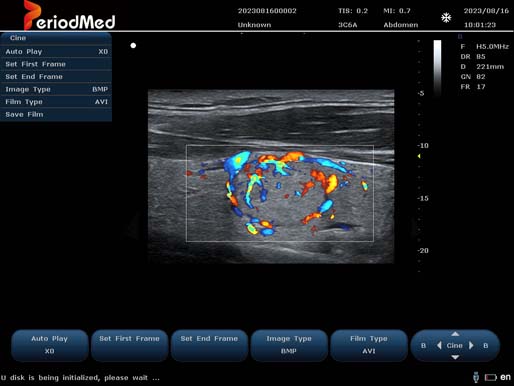This screenshot has height=386, width=514.
Task: Click the white probe orientation dot
Action: (x=133, y=45)
